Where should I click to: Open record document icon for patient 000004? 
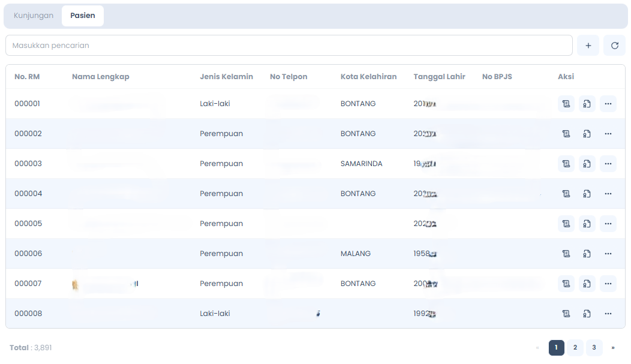566,194
